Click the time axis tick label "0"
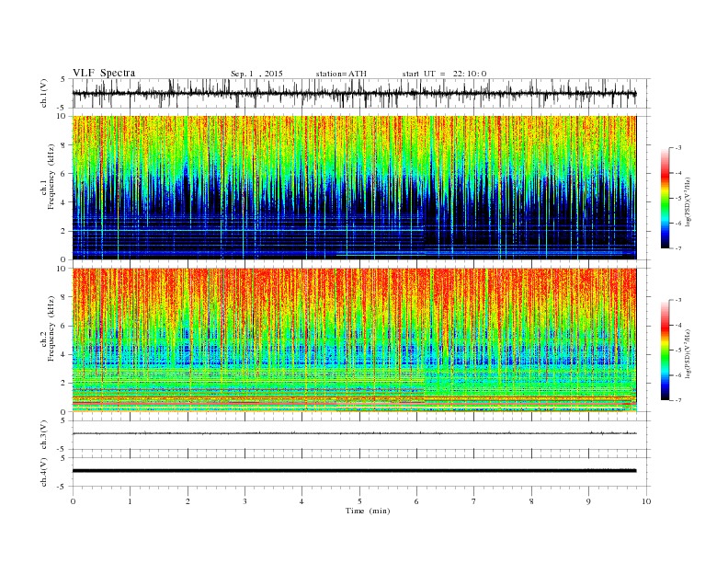The width and height of the screenshot is (728, 563). tap(73, 501)
